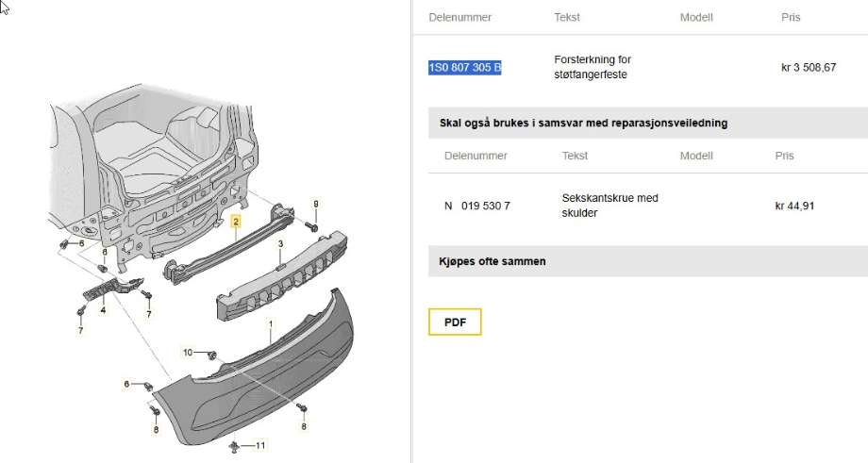
Task: Click the reinforcement bar part 2 drawing
Action: point(228,244)
